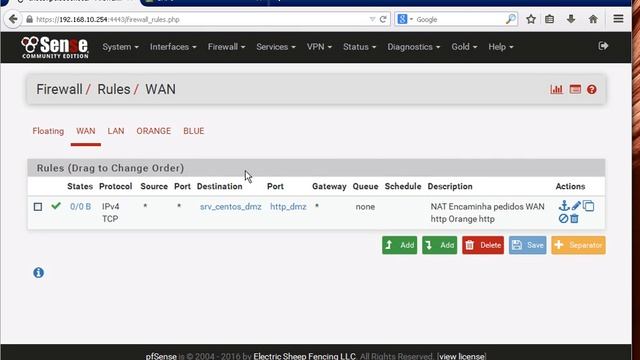Go back with browser back arrow

13,19
